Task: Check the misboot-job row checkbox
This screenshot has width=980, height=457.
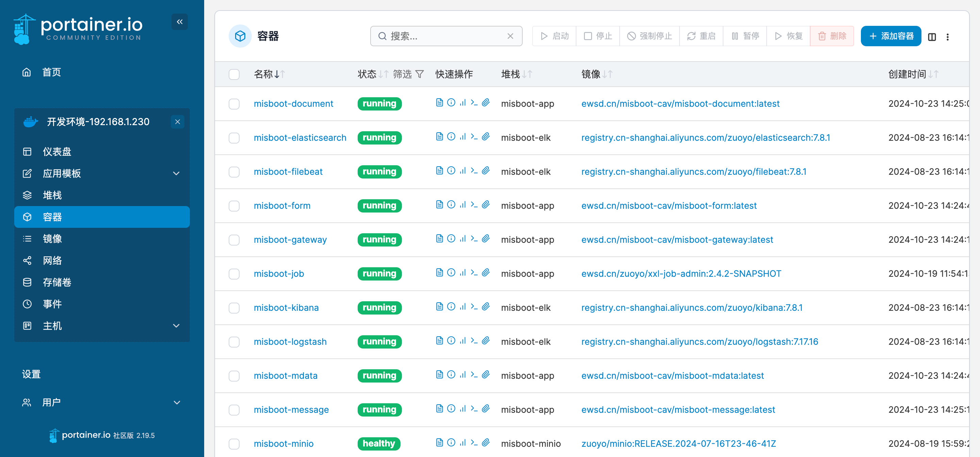Action: point(234,274)
